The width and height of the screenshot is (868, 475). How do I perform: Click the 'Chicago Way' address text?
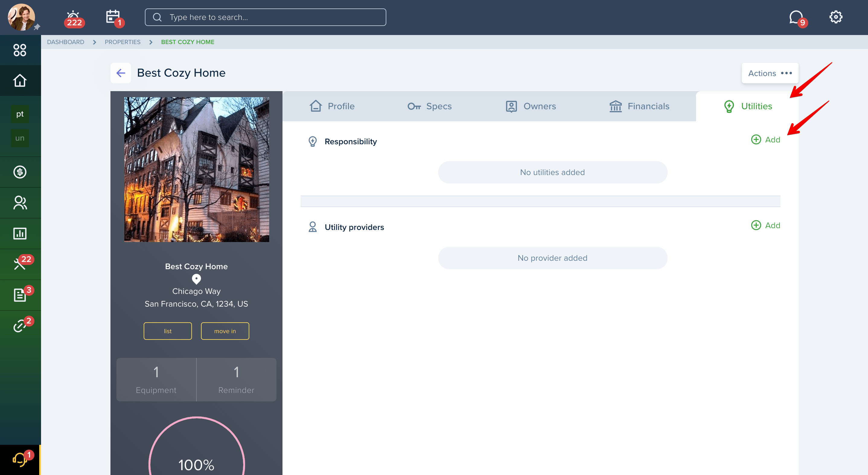click(x=196, y=291)
